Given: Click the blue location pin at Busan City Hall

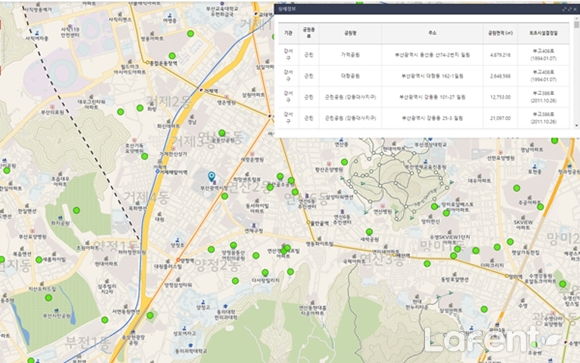Looking at the screenshot, I should coord(211,177).
